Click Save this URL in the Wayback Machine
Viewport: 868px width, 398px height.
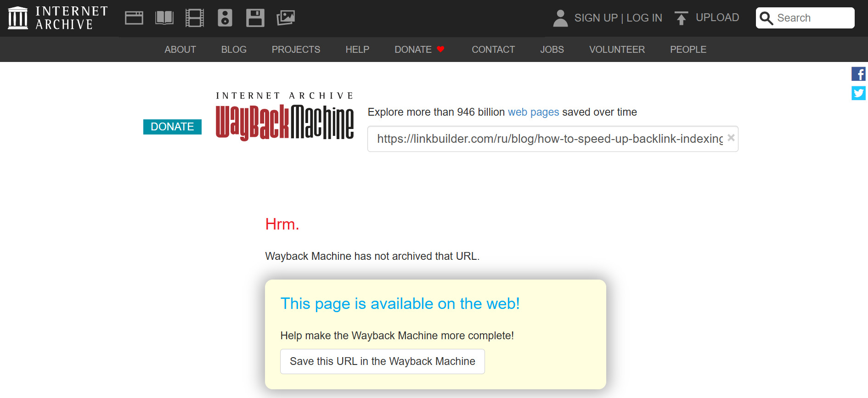383,361
